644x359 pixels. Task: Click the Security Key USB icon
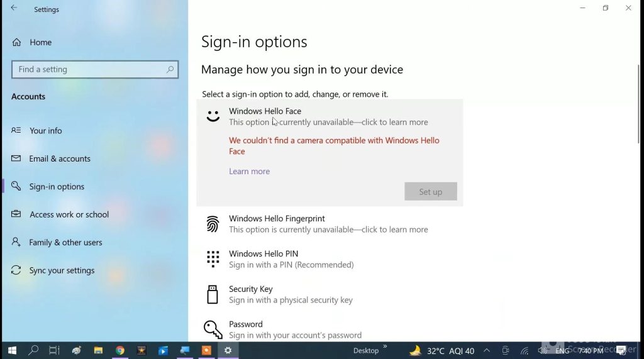(x=213, y=294)
